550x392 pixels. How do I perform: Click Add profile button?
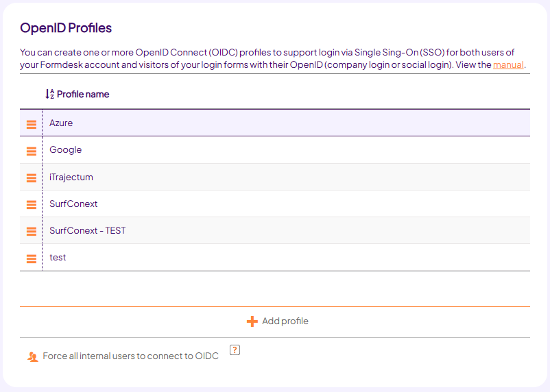[278, 321]
